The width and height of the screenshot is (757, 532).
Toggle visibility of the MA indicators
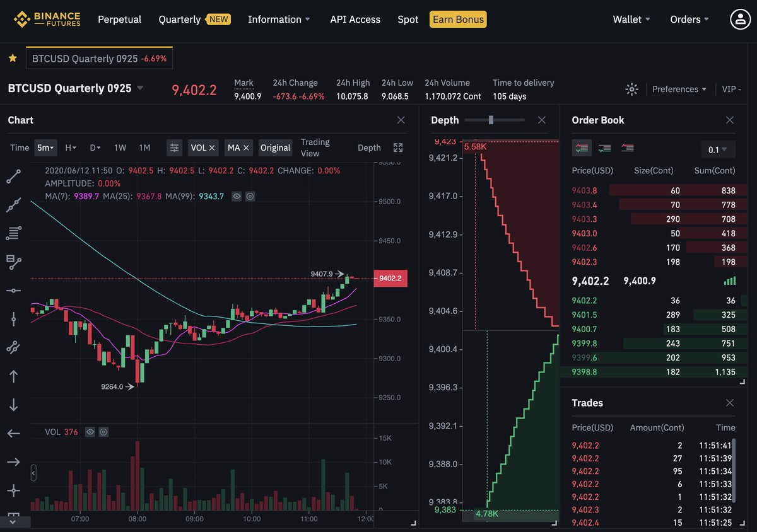pos(237,196)
